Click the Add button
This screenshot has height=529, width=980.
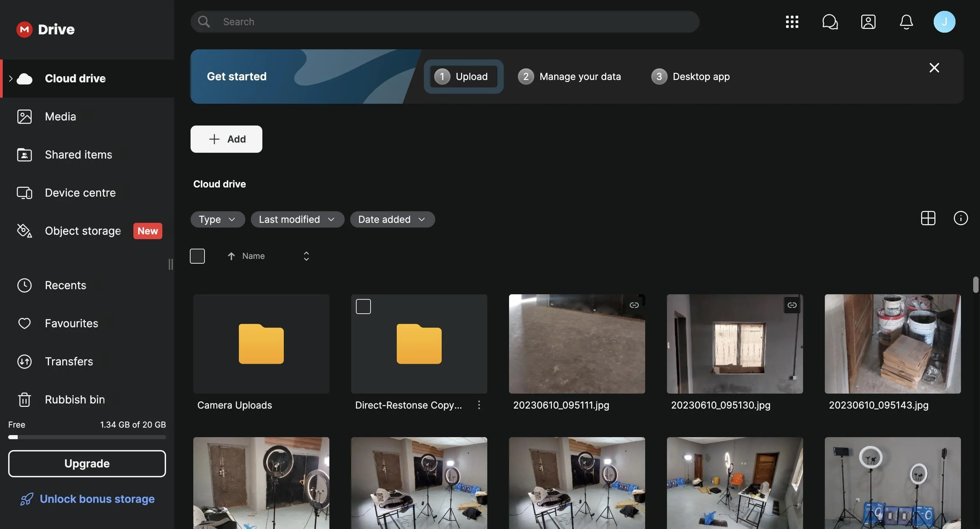(x=226, y=139)
